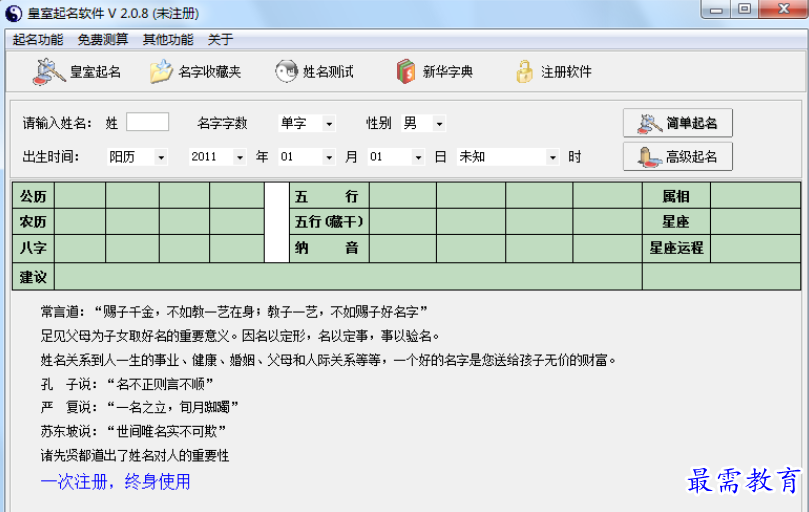Open the 其他功能 menu
809x512 pixels.
168,40
